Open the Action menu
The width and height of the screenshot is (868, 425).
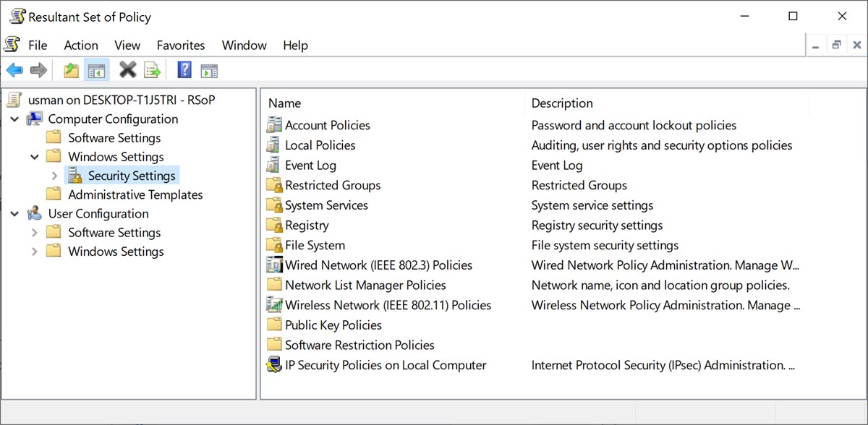pyautogui.click(x=81, y=45)
